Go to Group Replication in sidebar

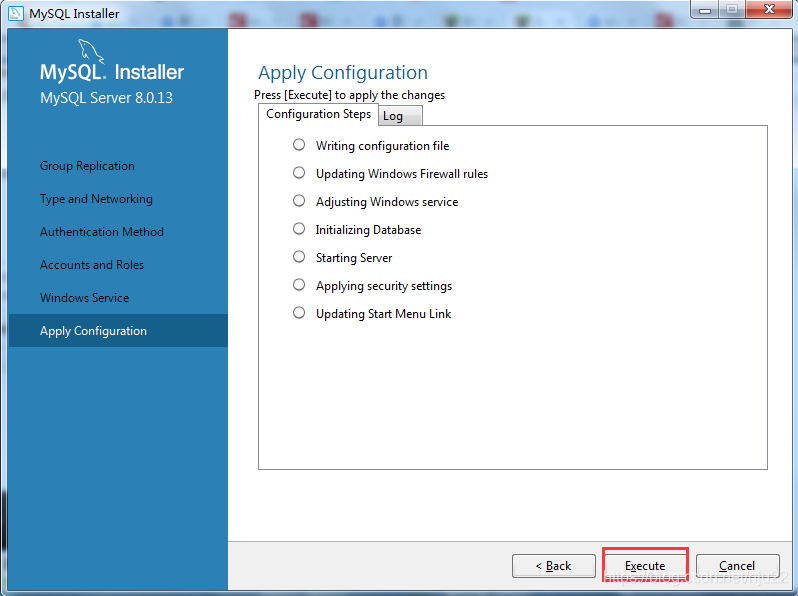click(88, 166)
